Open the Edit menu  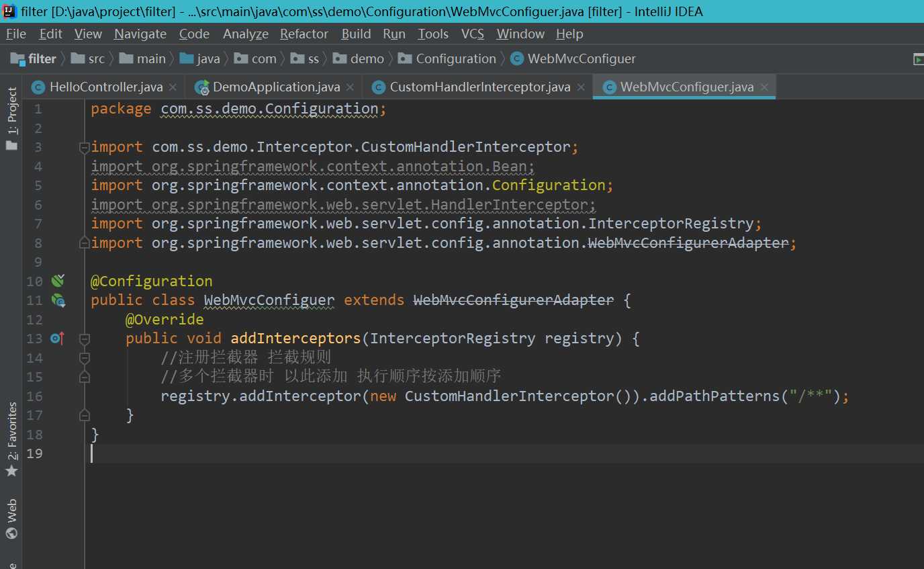click(x=50, y=34)
